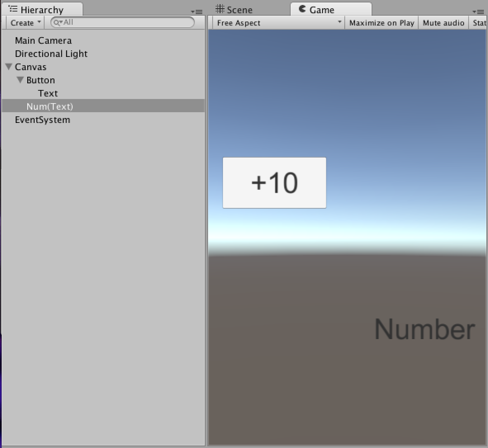Open the Game panel options menu icon
Viewport: 488px width, 448px height.
click(478, 12)
